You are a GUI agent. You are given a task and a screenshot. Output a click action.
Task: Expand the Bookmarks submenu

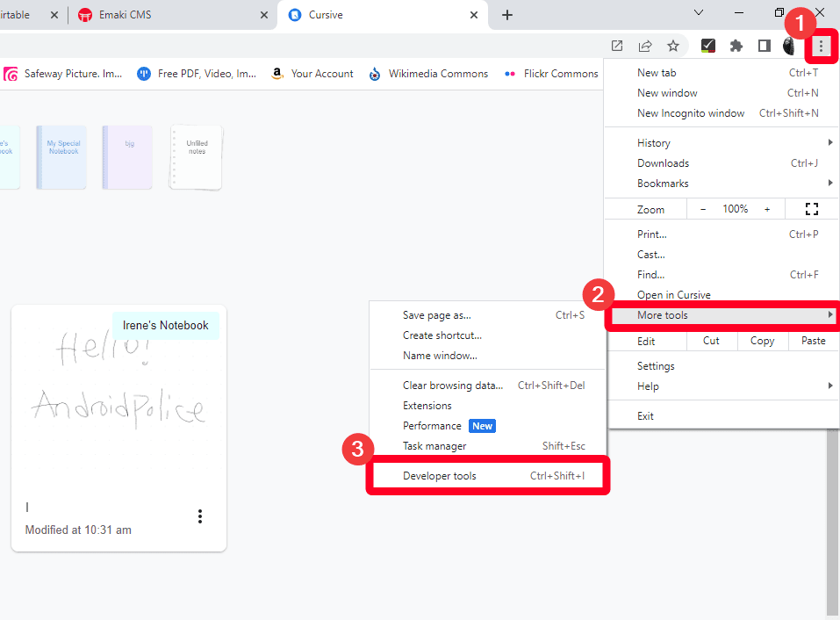(x=662, y=183)
